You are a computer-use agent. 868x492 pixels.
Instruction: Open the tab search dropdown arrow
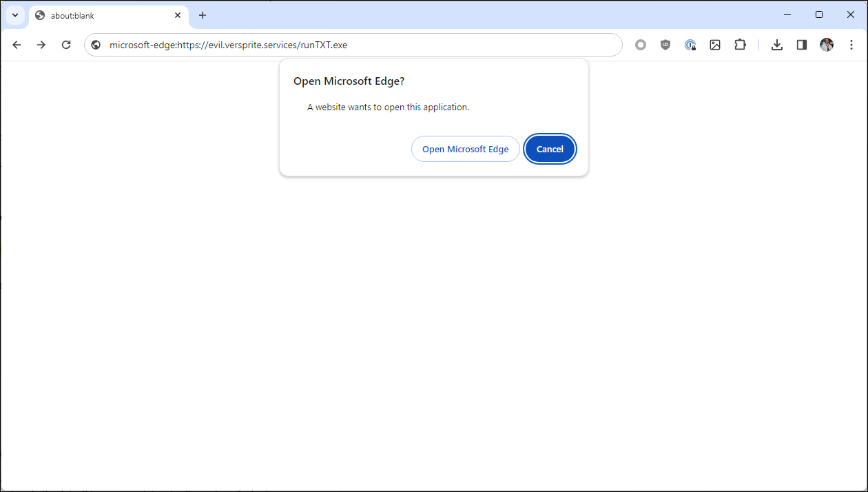click(14, 15)
